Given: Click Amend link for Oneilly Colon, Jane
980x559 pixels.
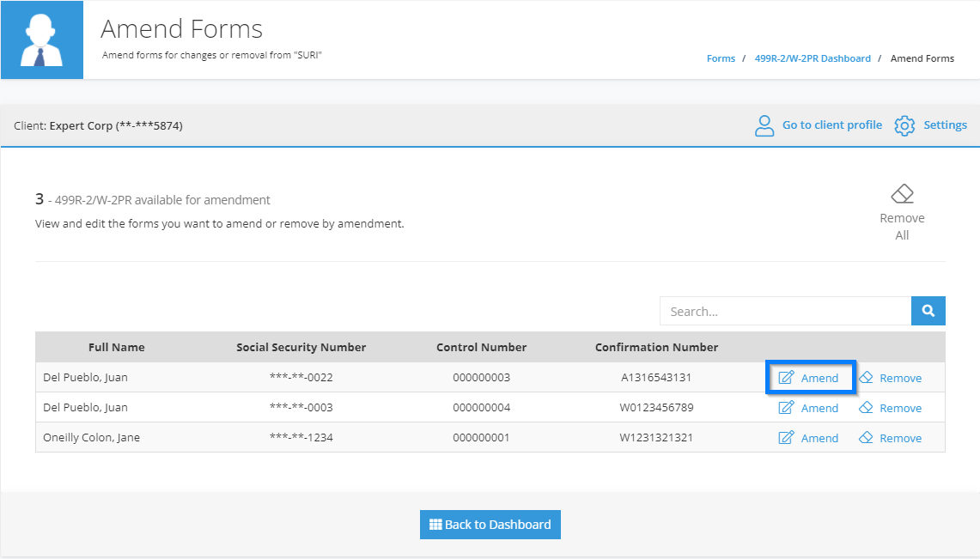Looking at the screenshot, I should 819,438.
